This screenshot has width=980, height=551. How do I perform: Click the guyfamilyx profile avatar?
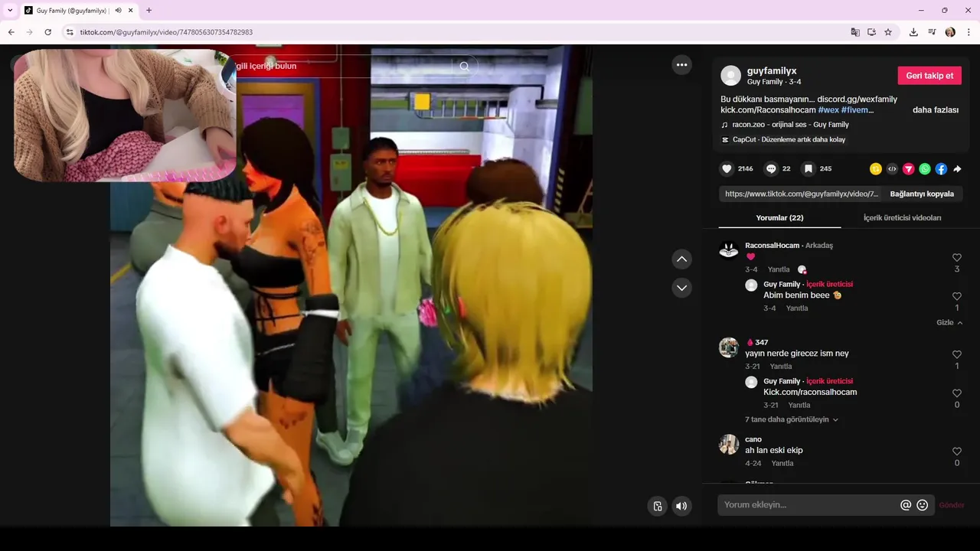(731, 76)
